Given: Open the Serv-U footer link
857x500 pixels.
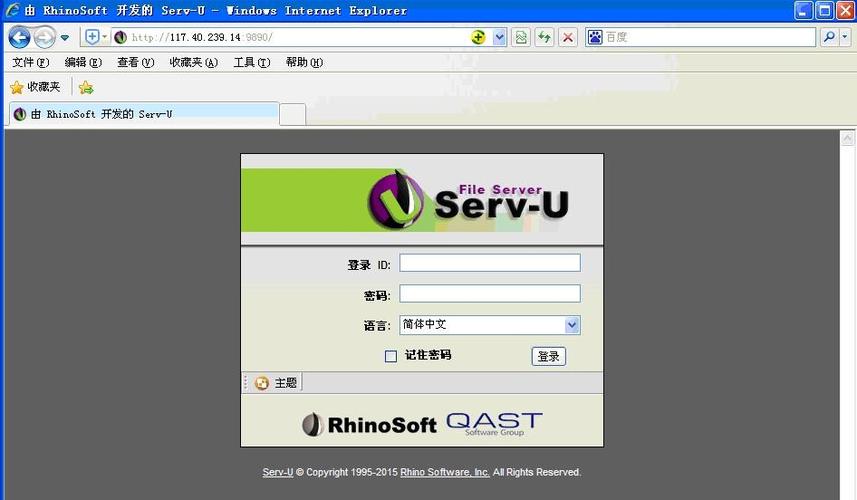Looking at the screenshot, I should coord(278,472).
